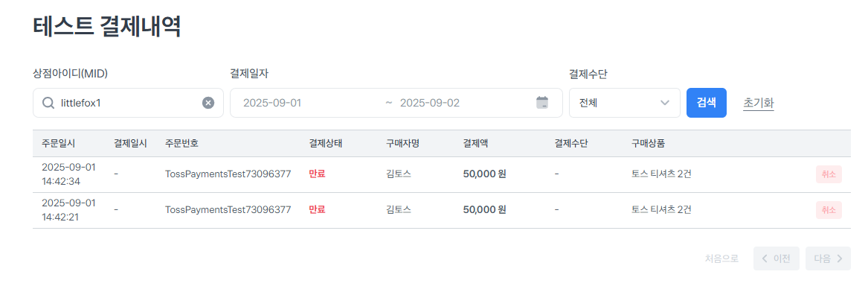This screenshot has height=292, width=868.
Task: Click the magnifier icon in MID field
Action: coord(48,103)
